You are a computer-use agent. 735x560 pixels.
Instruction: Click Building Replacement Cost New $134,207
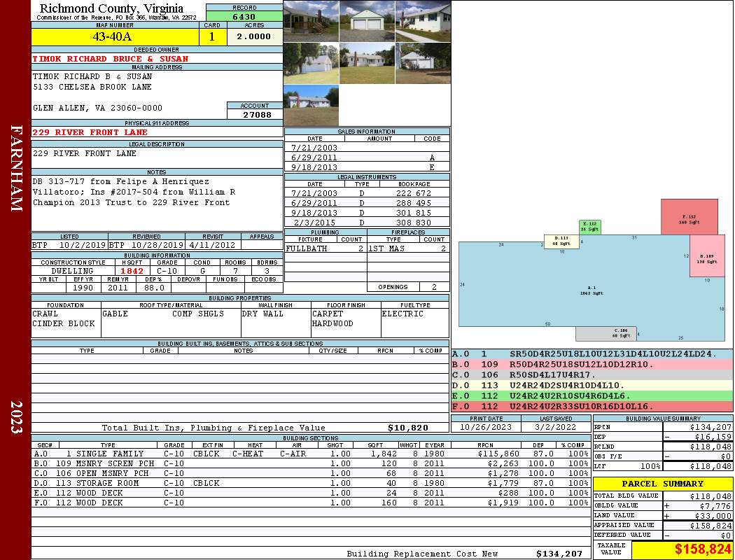click(559, 554)
